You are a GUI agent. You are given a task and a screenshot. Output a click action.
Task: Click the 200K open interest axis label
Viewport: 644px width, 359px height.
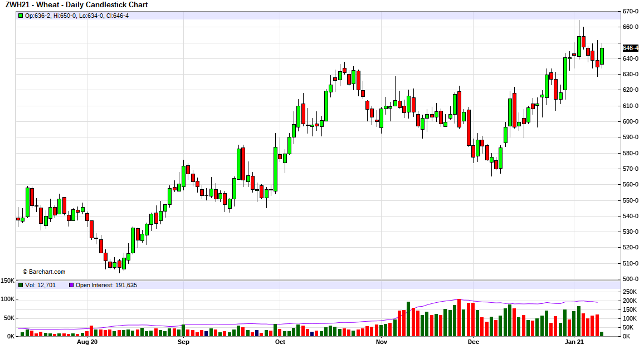630,301
